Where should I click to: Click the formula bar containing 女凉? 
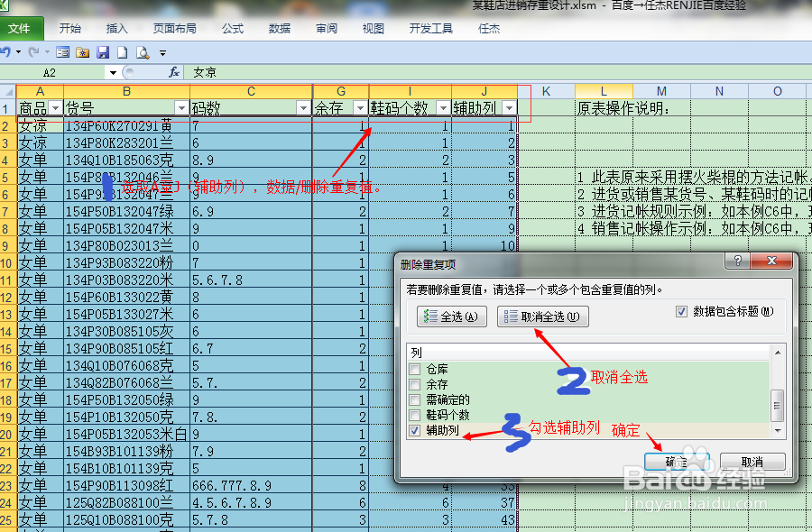pyautogui.click(x=497, y=72)
